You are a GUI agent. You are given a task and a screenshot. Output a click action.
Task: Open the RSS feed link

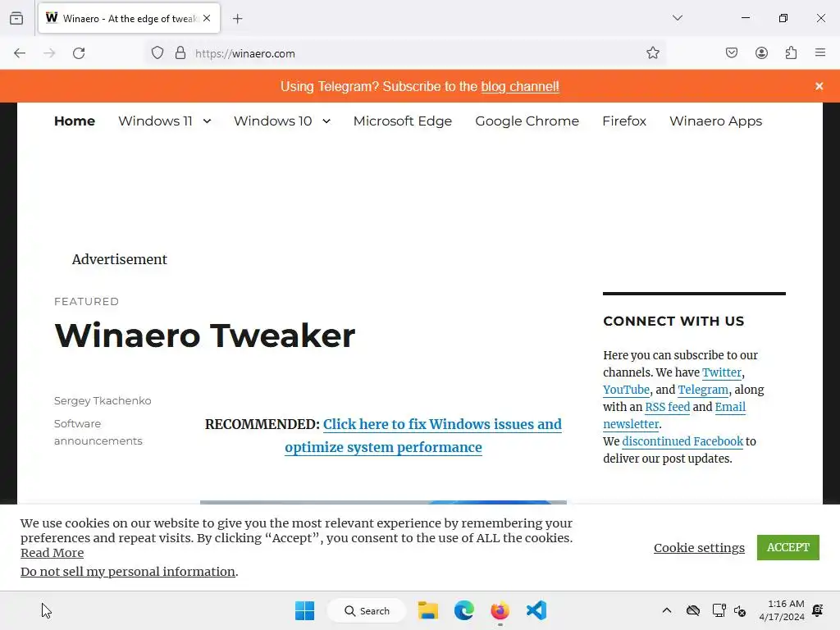(x=668, y=407)
